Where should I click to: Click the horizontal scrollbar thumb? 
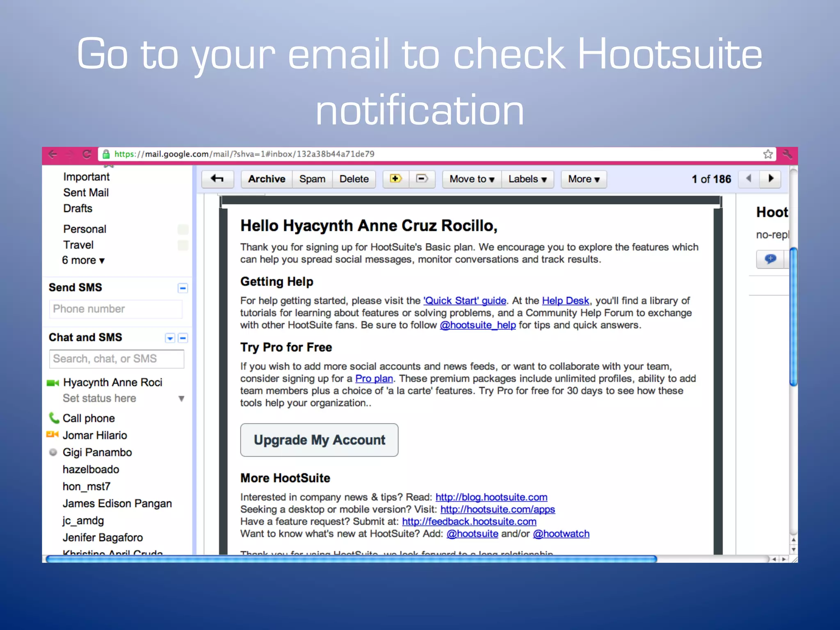click(x=352, y=559)
